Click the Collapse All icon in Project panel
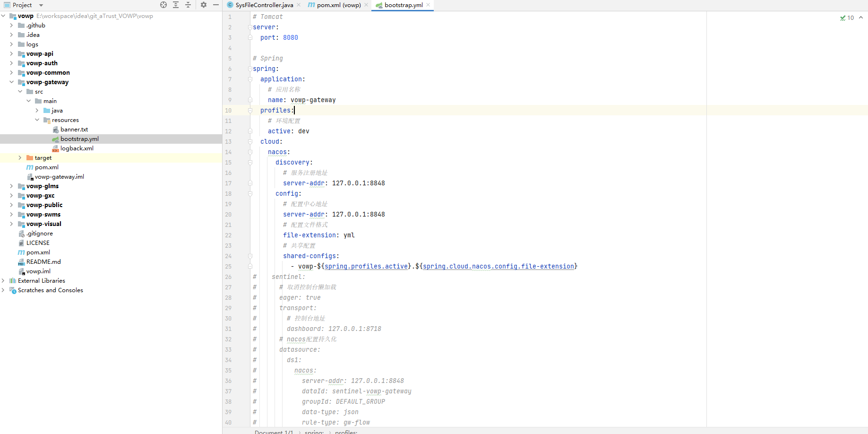This screenshot has width=868, height=434. point(188,5)
